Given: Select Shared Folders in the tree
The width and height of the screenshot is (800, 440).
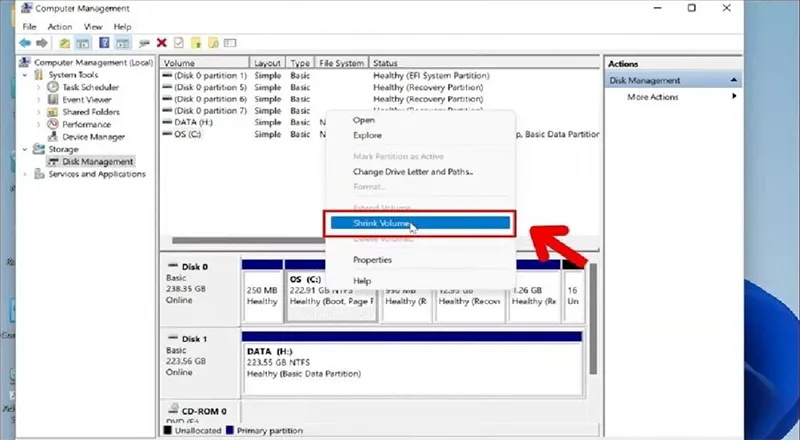Looking at the screenshot, I should pyautogui.click(x=91, y=112).
